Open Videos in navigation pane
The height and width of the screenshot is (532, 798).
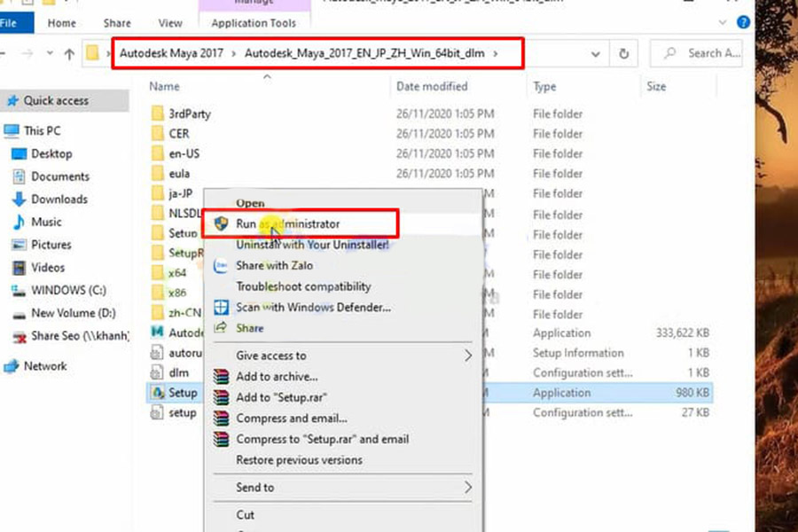[x=48, y=268]
